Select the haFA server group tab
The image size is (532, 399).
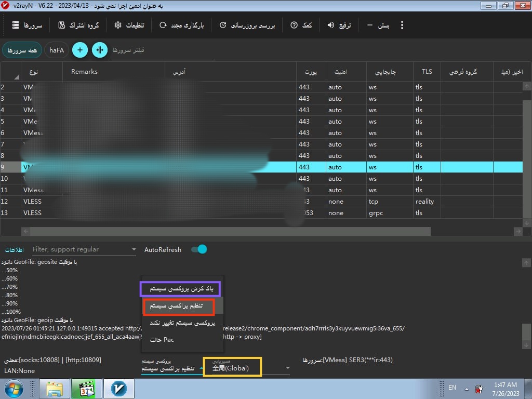57,50
